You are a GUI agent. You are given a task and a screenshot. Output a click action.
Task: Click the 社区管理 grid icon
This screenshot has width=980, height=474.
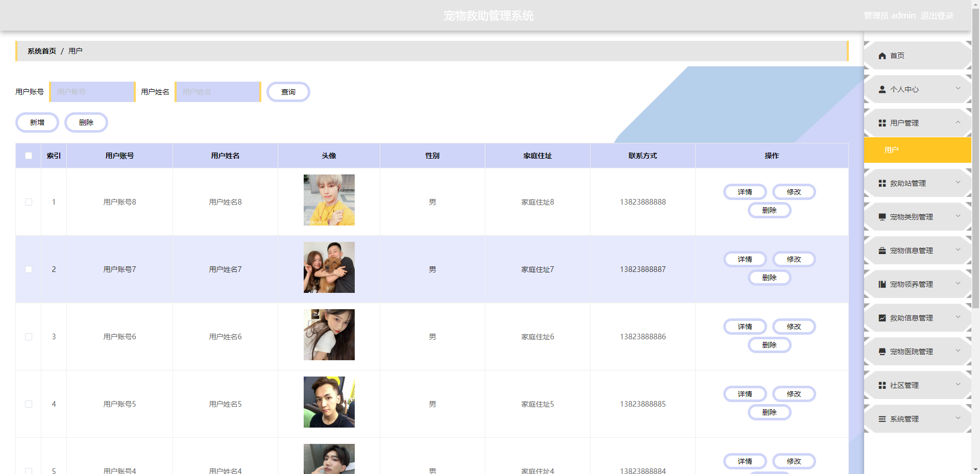(x=881, y=385)
